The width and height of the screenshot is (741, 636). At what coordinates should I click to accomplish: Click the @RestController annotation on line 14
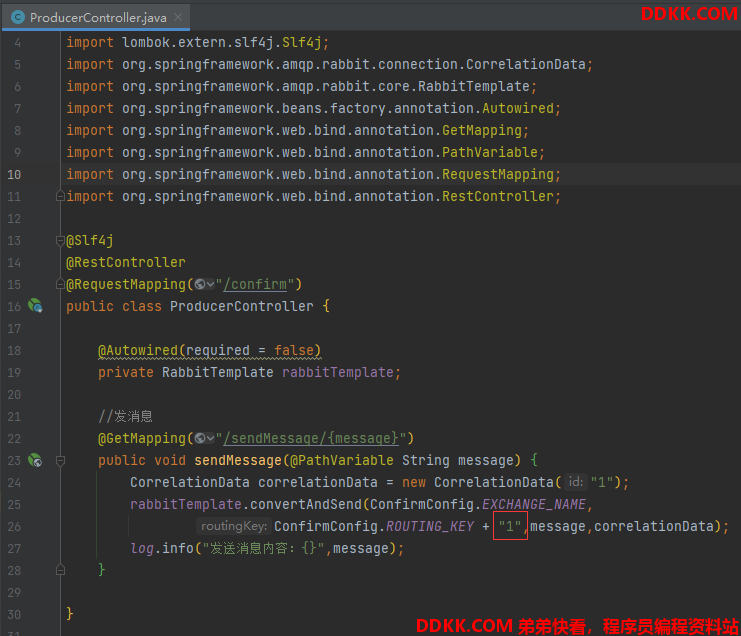coord(126,262)
